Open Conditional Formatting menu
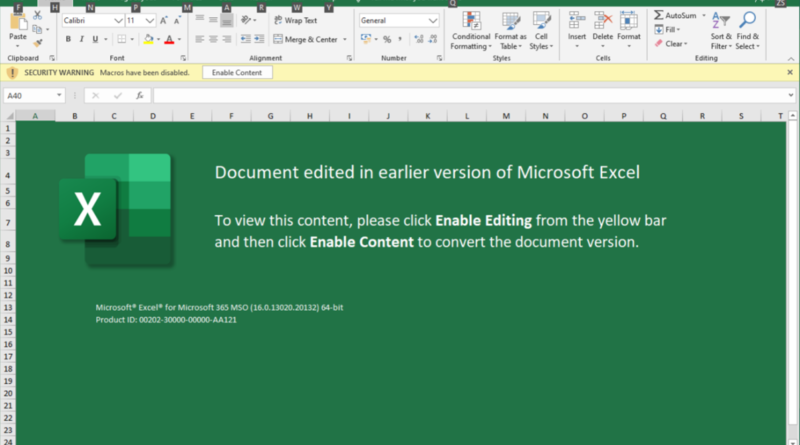The image size is (800, 445). click(x=471, y=31)
